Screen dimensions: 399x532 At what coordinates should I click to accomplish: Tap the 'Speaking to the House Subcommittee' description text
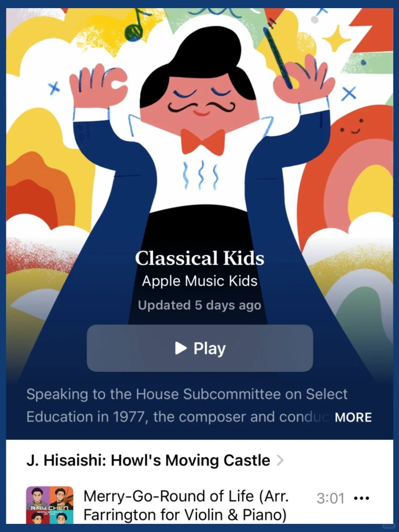click(x=187, y=405)
